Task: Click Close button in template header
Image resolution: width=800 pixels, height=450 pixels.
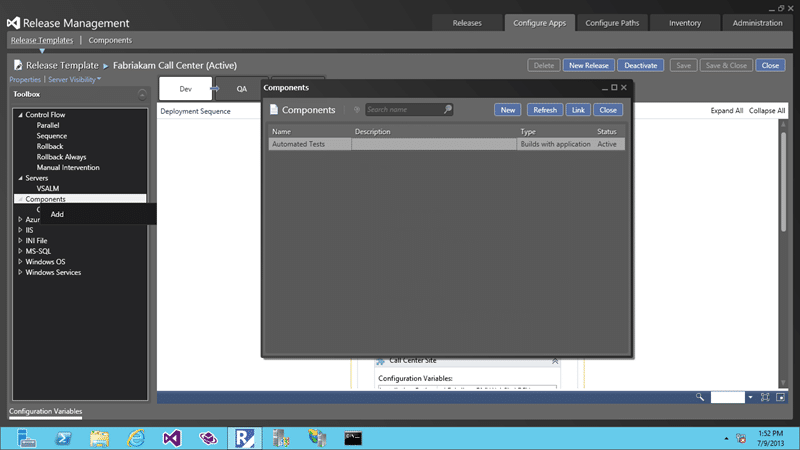Action: click(x=770, y=65)
